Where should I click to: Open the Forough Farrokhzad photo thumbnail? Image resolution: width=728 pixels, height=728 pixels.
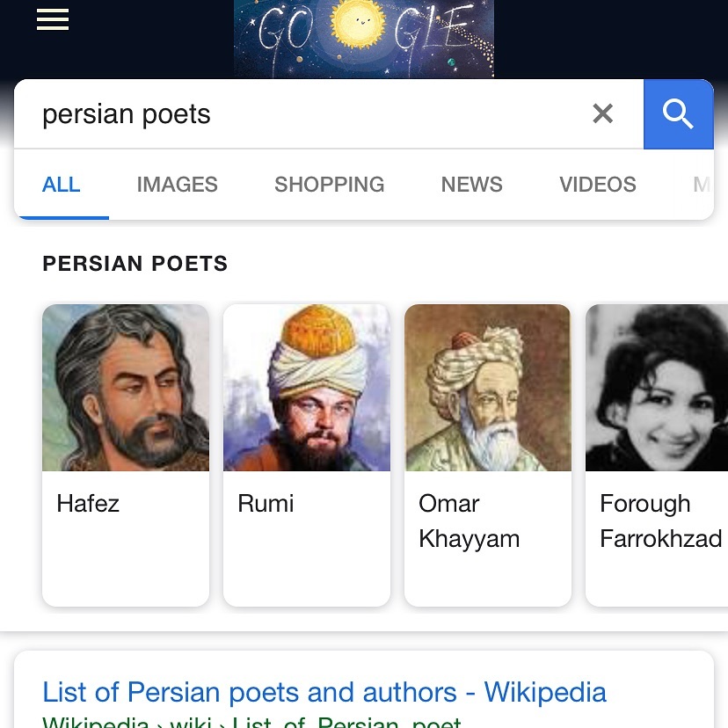pos(657,388)
